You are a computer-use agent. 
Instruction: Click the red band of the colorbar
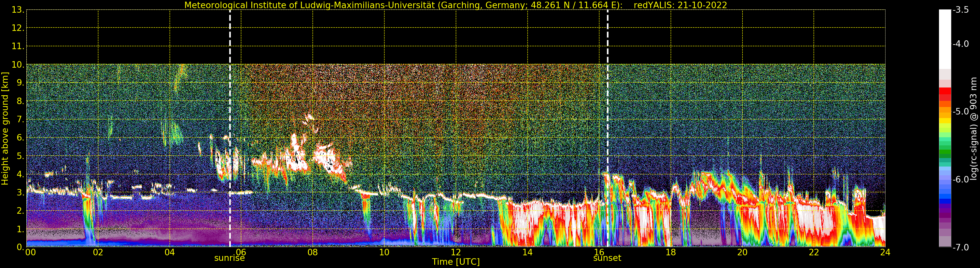945,94
